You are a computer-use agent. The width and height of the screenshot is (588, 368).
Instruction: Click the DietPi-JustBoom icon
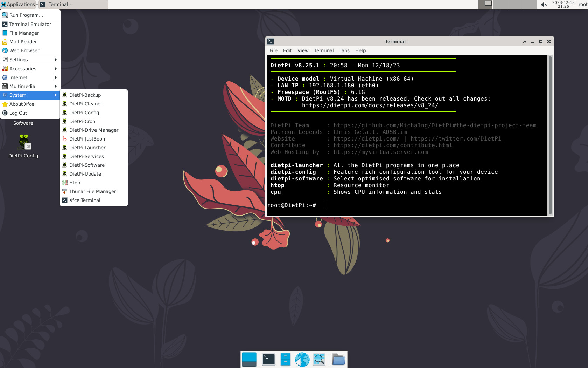coord(65,139)
